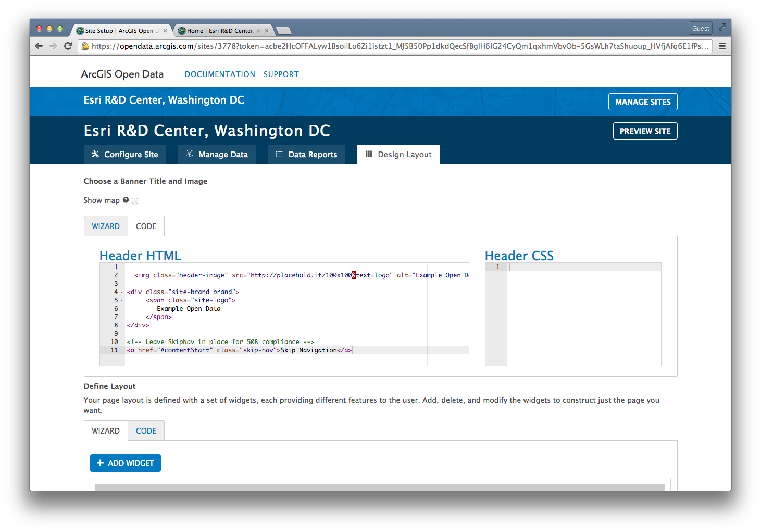This screenshot has height=532, width=761.
Task: Click the img header-image code line
Action: tap(301, 275)
